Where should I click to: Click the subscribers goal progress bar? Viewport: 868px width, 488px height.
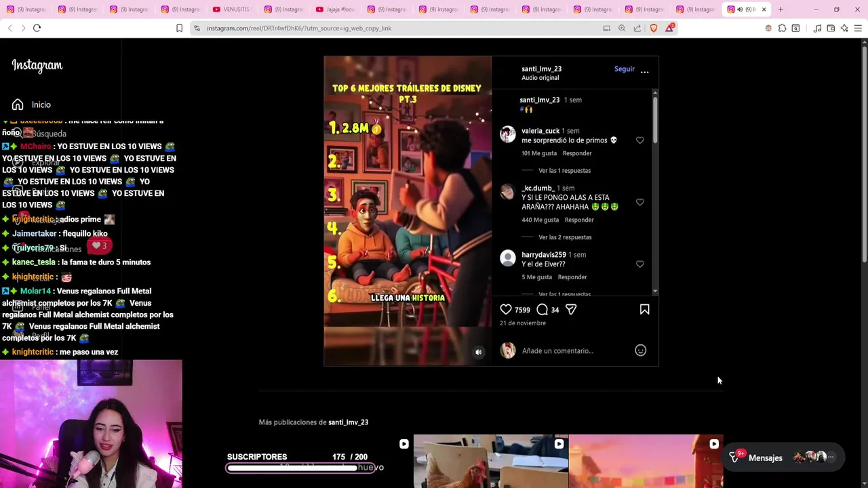[300, 468]
